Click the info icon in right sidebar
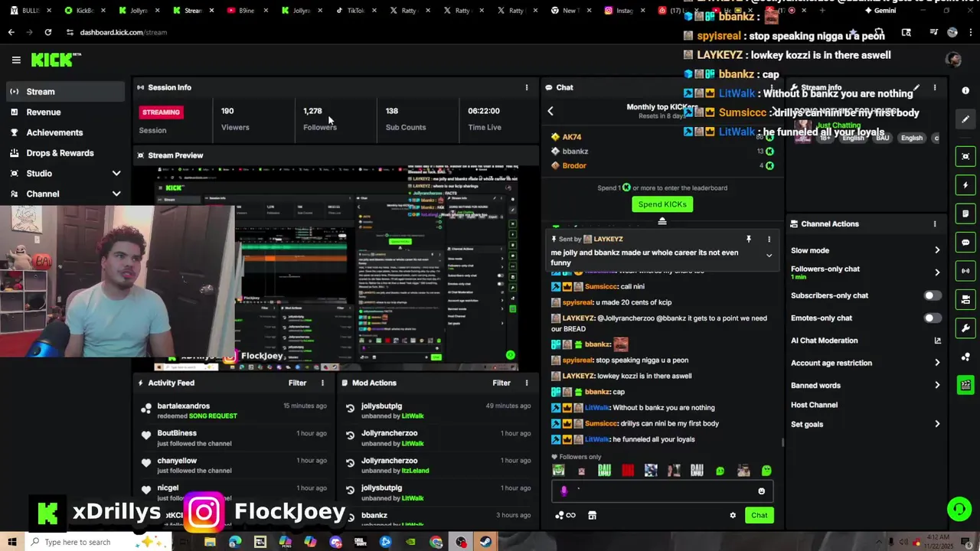The height and width of the screenshot is (551, 980). [x=965, y=90]
